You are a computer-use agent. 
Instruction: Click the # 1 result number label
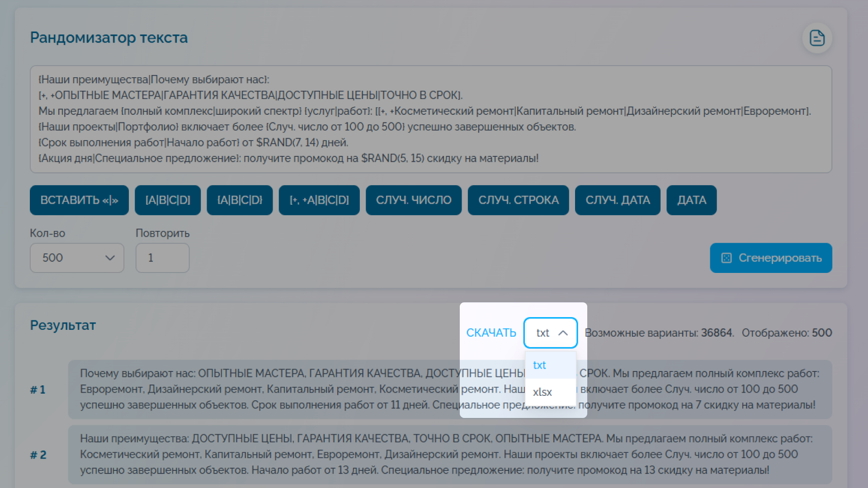[x=38, y=390]
